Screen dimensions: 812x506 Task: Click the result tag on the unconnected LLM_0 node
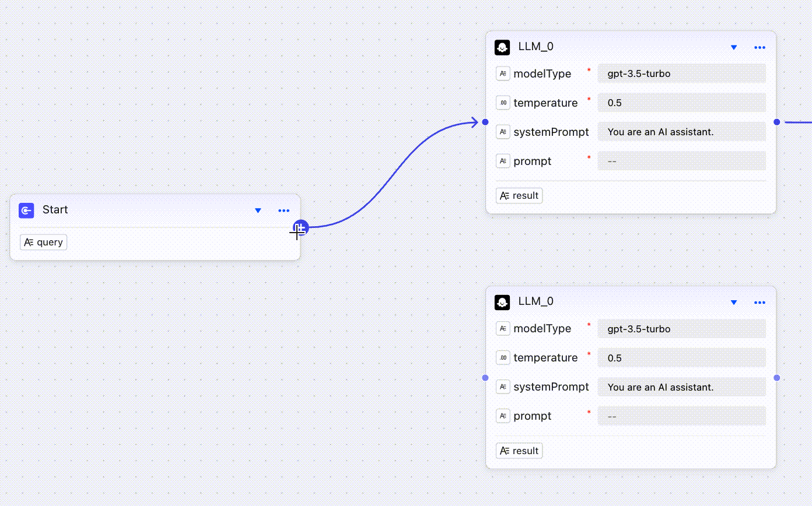coord(519,451)
